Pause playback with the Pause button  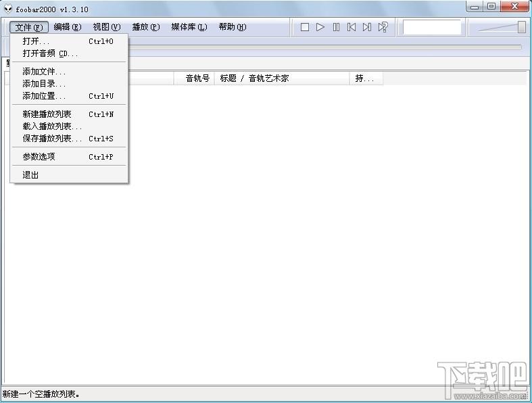click(x=336, y=27)
